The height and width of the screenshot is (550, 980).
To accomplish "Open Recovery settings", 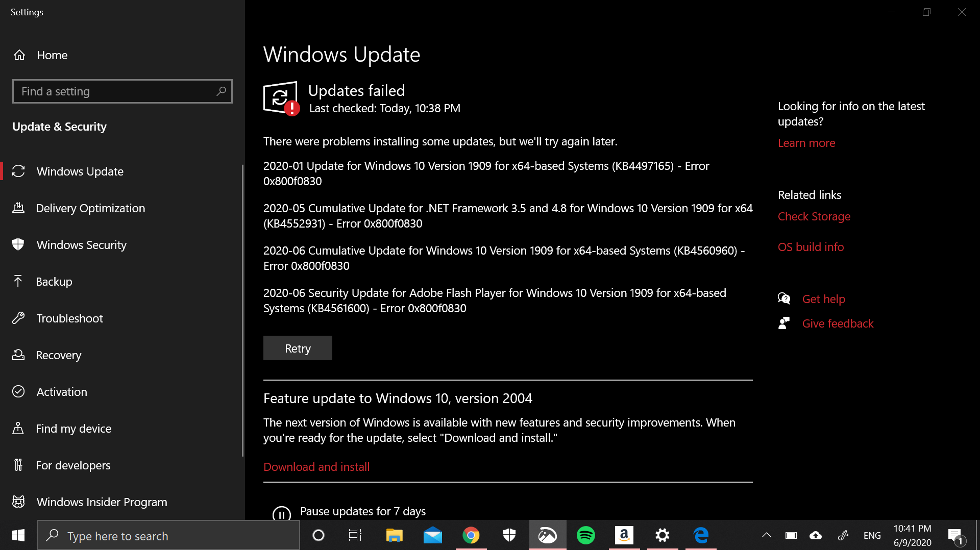I will click(122, 355).
